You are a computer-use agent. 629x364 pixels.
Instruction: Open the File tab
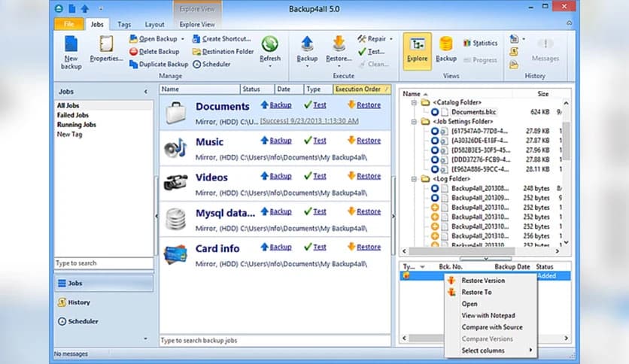point(69,25)
